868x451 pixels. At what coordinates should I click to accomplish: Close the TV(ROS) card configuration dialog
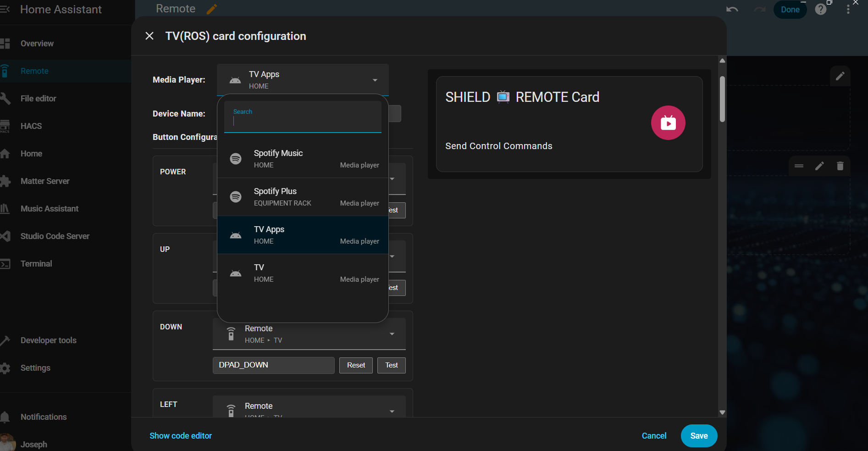tap(149, 36)
